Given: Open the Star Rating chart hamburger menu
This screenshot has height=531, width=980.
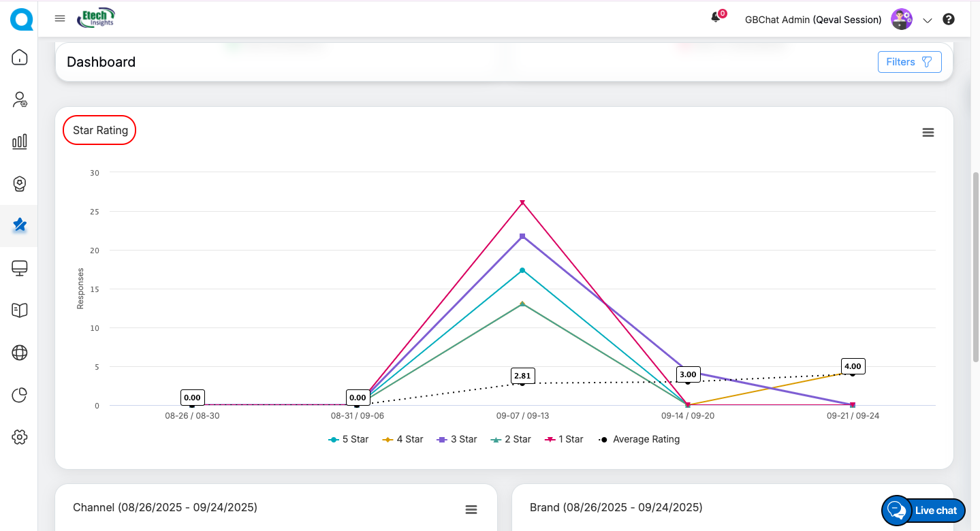Looking at the screenshot, I should click(x=928, y=133).
